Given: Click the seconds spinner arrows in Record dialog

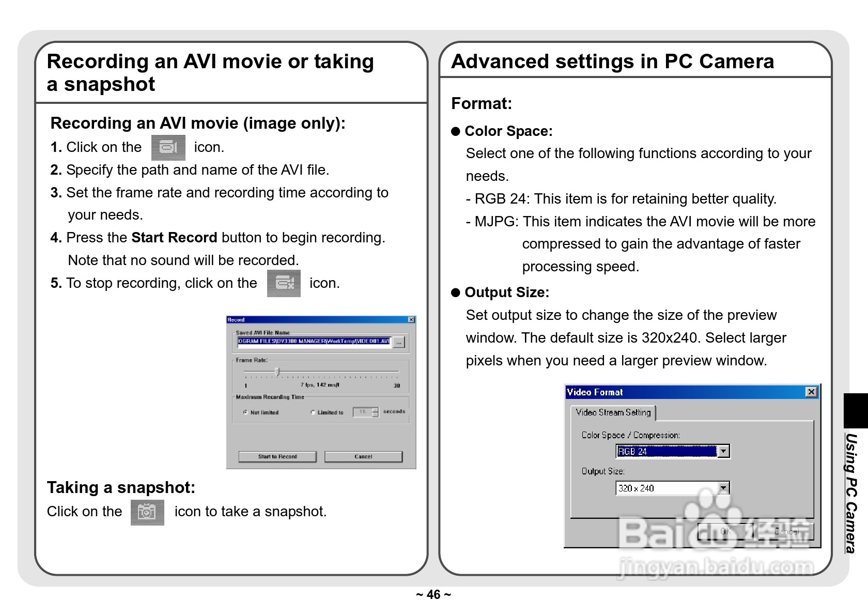Looking at the screenshot, I should [x=375, y=412].
